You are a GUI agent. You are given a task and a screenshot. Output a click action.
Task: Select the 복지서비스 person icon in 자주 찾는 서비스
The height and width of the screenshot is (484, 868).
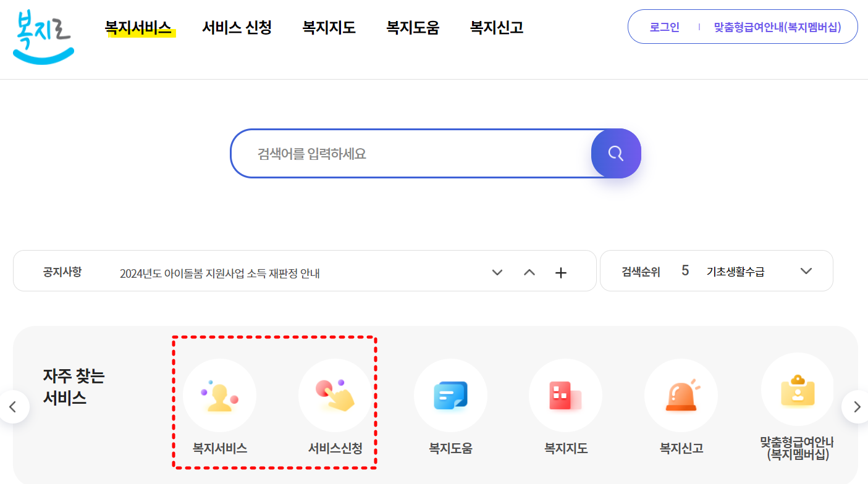tap(220, 395)
